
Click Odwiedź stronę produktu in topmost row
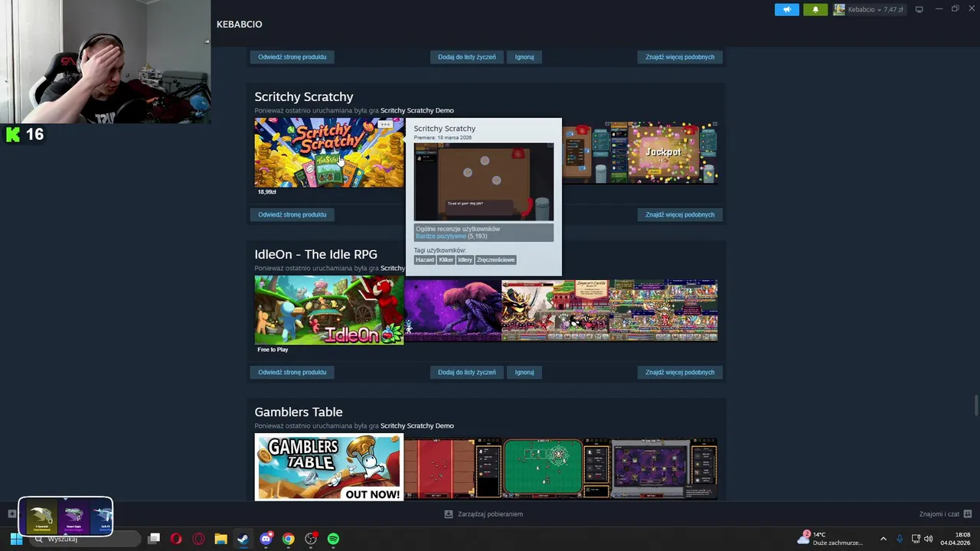[x=292, y=57]
